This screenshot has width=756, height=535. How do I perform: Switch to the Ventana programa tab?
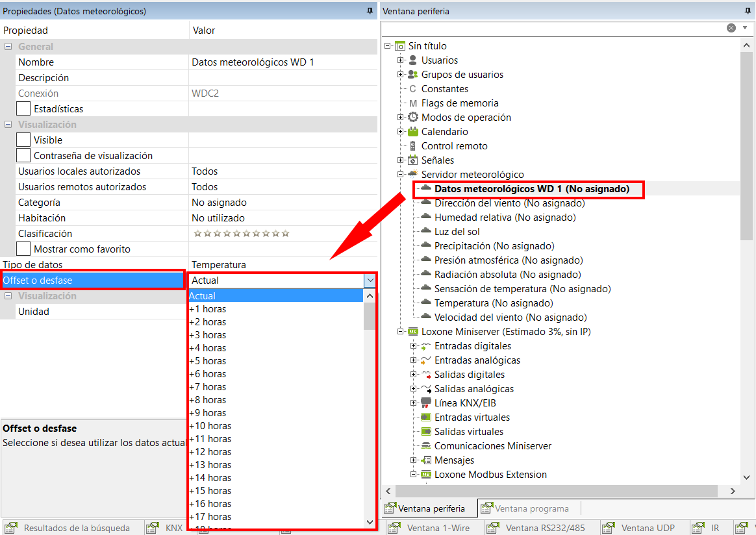click(x=530, y=508)
